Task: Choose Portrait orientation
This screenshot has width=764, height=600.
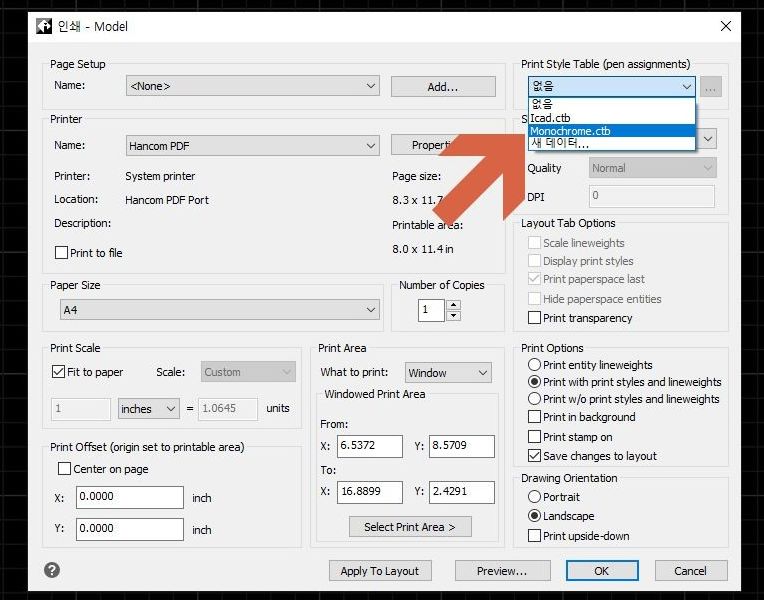Action: 535,497
